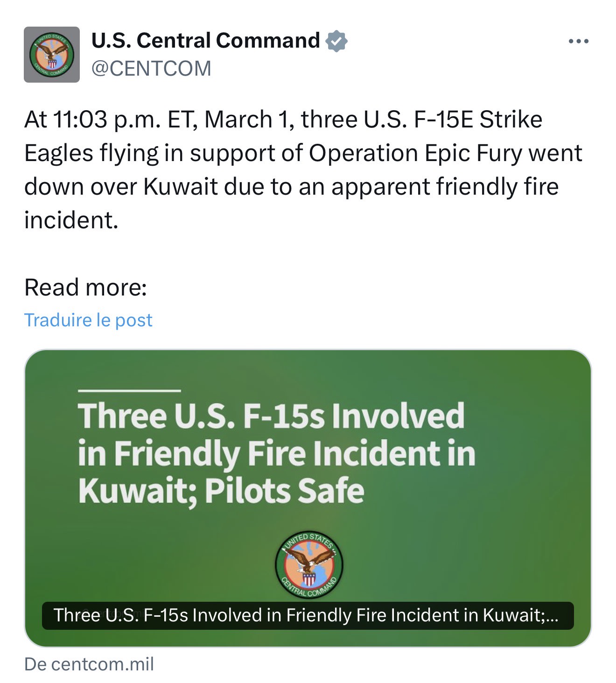616x683 pixels.
Task: Click the blue verified badge
Action: [x=336, y=41]
